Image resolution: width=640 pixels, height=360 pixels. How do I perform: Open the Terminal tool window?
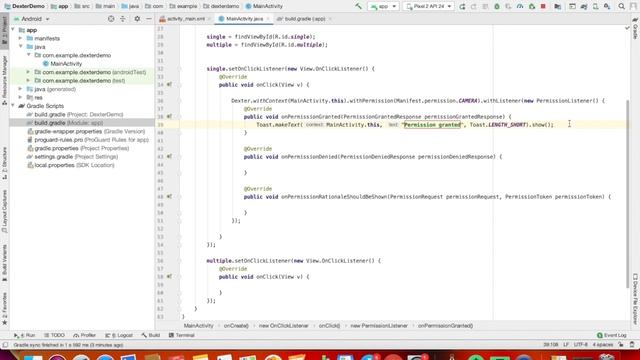click(181, 335)
